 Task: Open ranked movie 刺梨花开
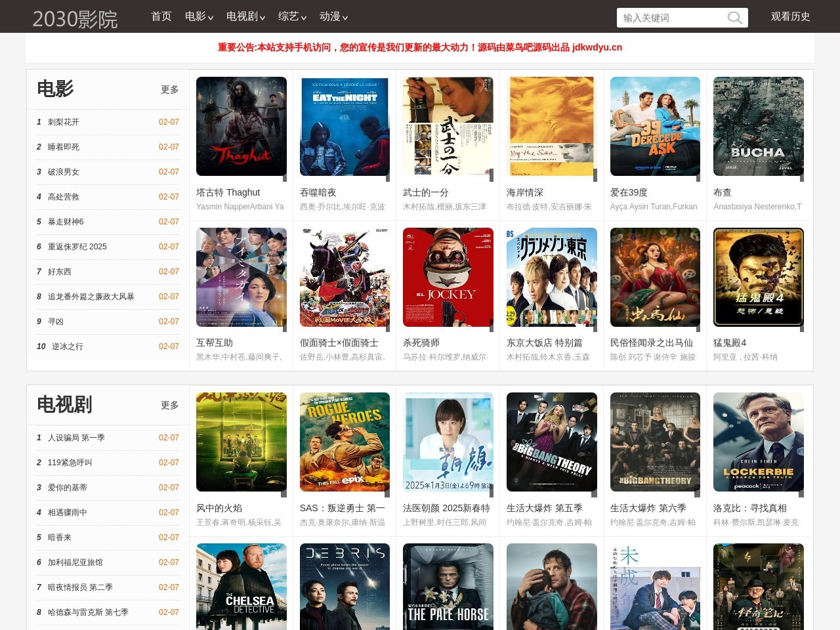(64, 122)
